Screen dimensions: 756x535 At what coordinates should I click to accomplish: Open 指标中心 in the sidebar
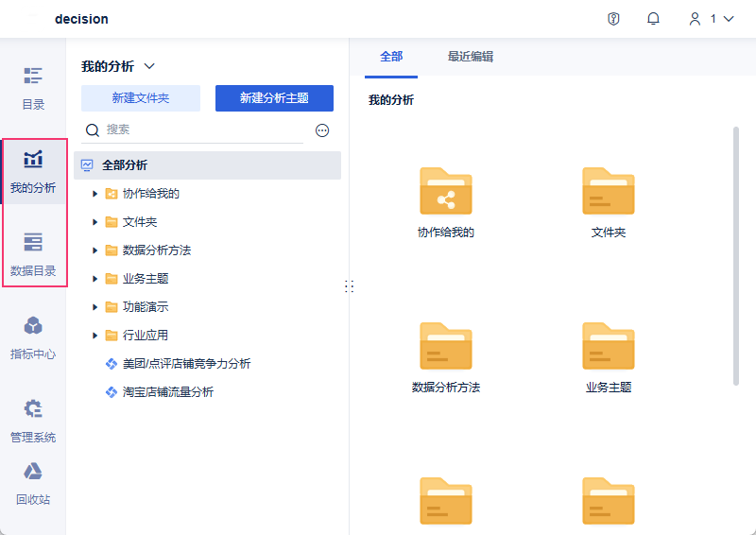click(x=33, y=338)
